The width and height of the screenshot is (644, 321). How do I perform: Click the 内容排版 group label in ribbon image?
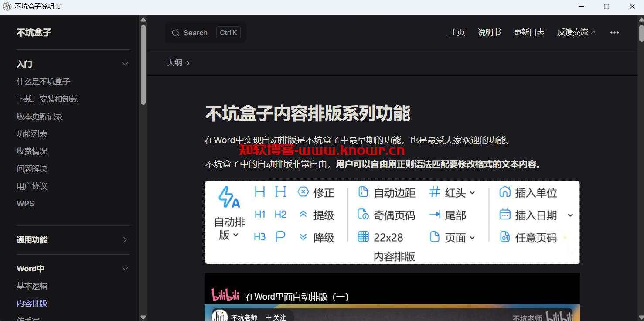[394, 257]
